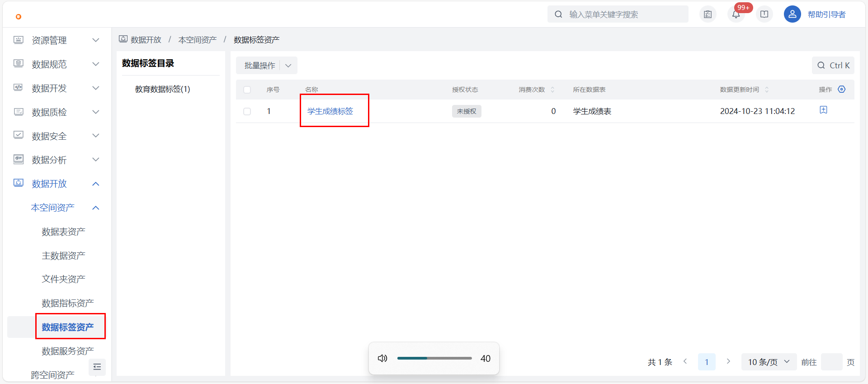Click Ctrl K search button
This screenshot has width=868, height=384.
click(x=833, y=66)
